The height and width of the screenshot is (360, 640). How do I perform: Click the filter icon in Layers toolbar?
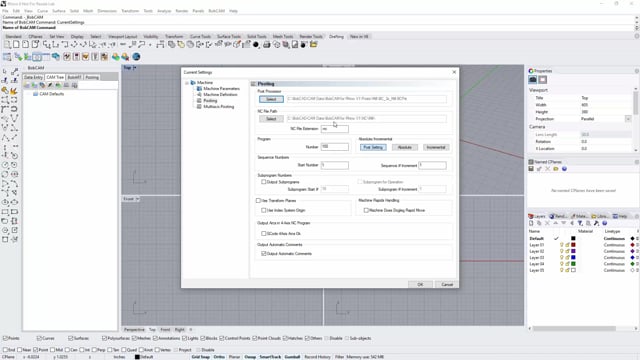580,223
